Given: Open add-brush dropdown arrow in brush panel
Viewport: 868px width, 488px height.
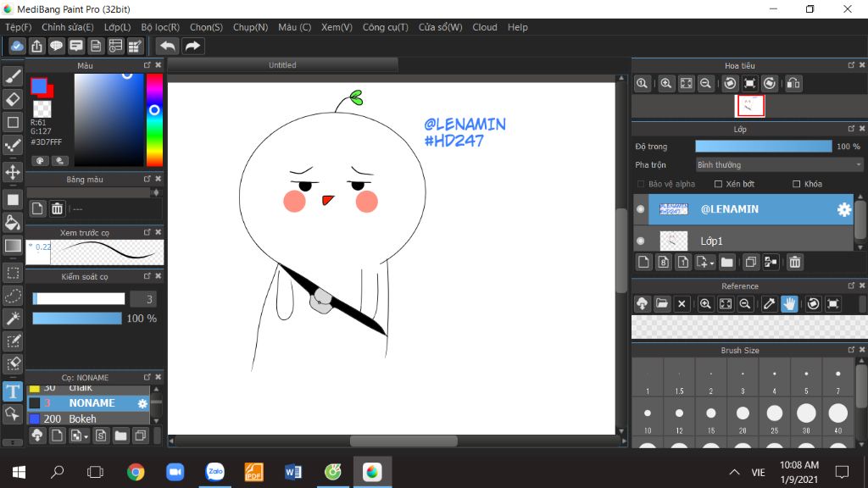Looking at the screenshot, I should [86, 436].
